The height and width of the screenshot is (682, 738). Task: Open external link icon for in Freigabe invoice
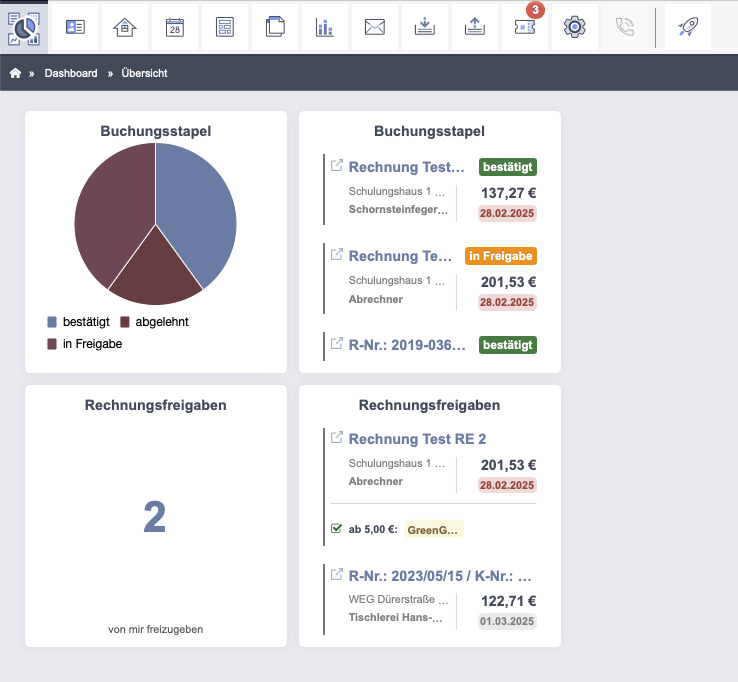pos(337,254)
